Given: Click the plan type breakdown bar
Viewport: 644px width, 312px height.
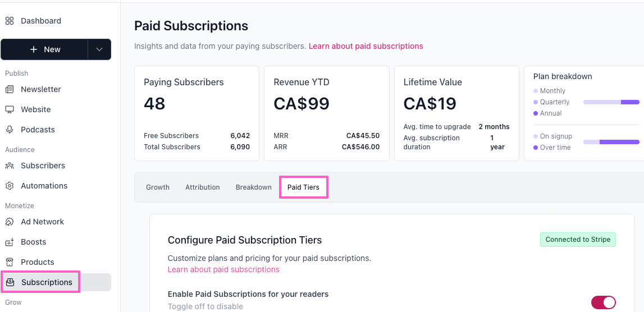Looking at the screenshot, I should [x=611, y=102].
